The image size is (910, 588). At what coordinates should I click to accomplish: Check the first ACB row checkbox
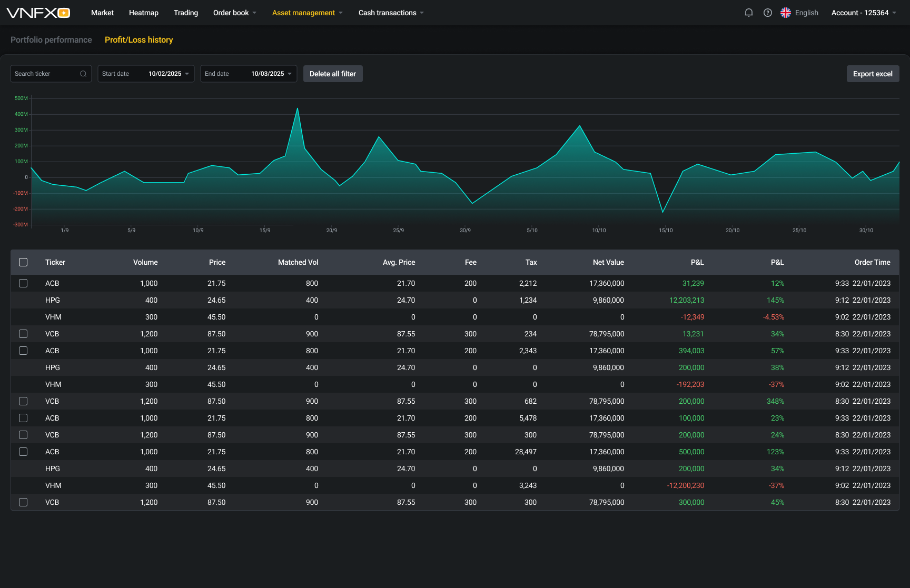[x=23, y=283]
